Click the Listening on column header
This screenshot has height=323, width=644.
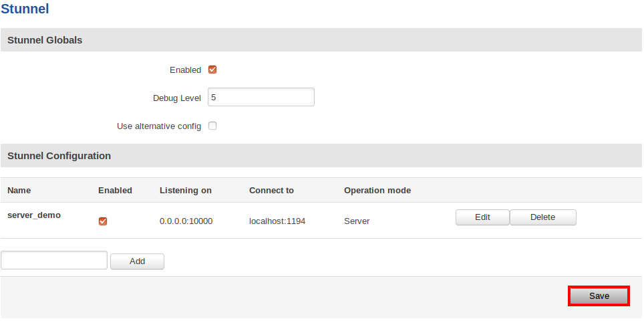(185, 191)
